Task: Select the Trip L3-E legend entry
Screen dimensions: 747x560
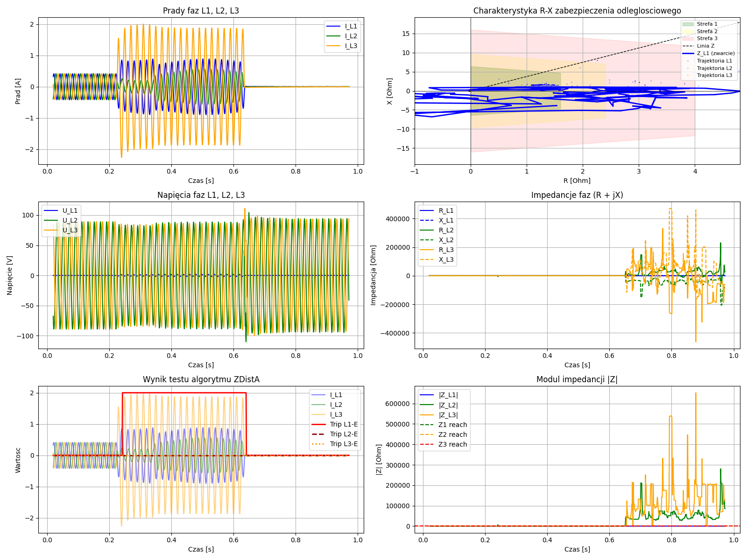Action: click(344, 444)
